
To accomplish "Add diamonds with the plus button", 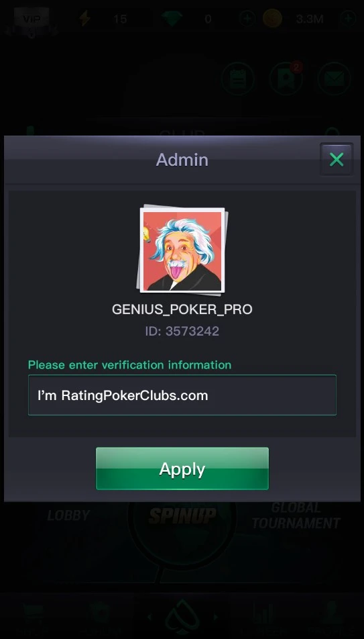I will point(247,19).
